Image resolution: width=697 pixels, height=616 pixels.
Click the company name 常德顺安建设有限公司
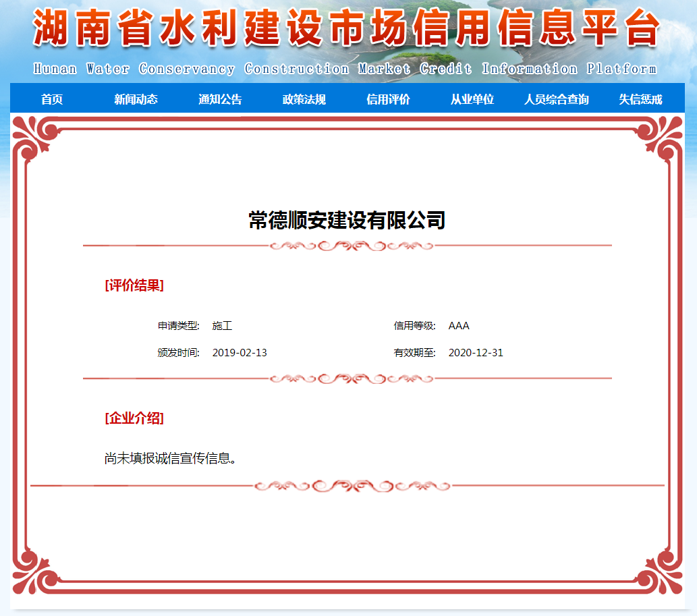point(347,220)
